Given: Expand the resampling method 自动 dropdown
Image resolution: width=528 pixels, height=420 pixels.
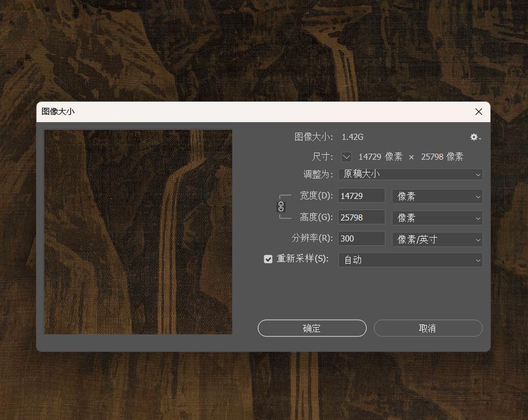Looking at the screenshot, I should pyautogui.click(x=410, y=260).
